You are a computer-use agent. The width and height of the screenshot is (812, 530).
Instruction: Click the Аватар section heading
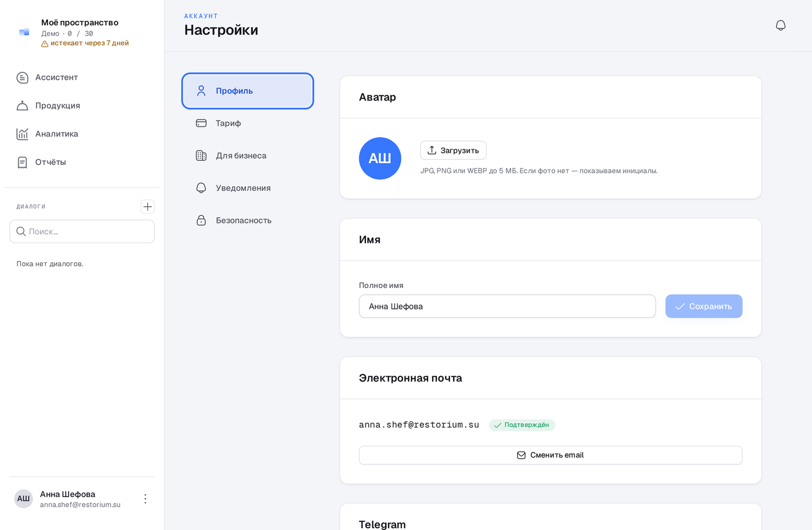(377, 97)
